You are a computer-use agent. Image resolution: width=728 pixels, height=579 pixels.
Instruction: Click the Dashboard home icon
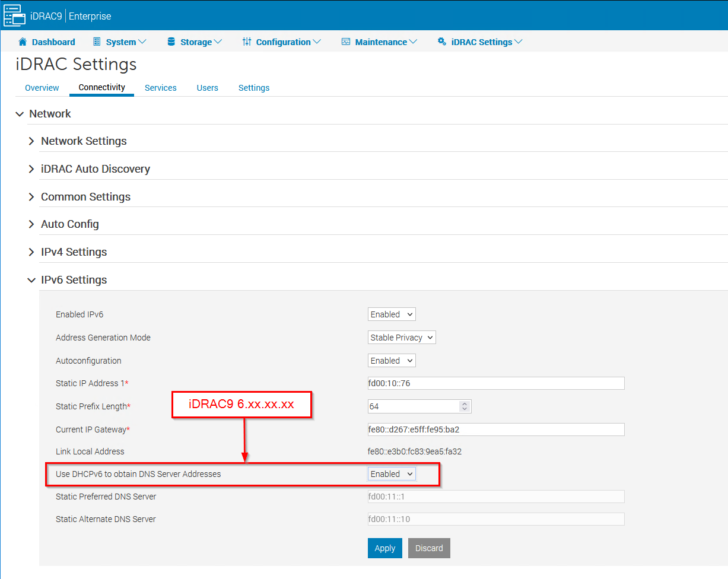point(23,42)
